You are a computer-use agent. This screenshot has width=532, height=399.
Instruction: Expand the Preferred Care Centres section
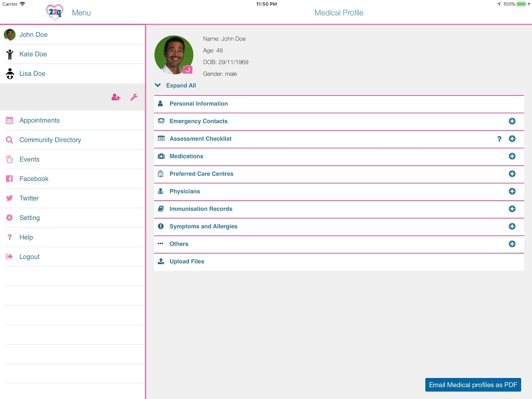click(339, 174)
